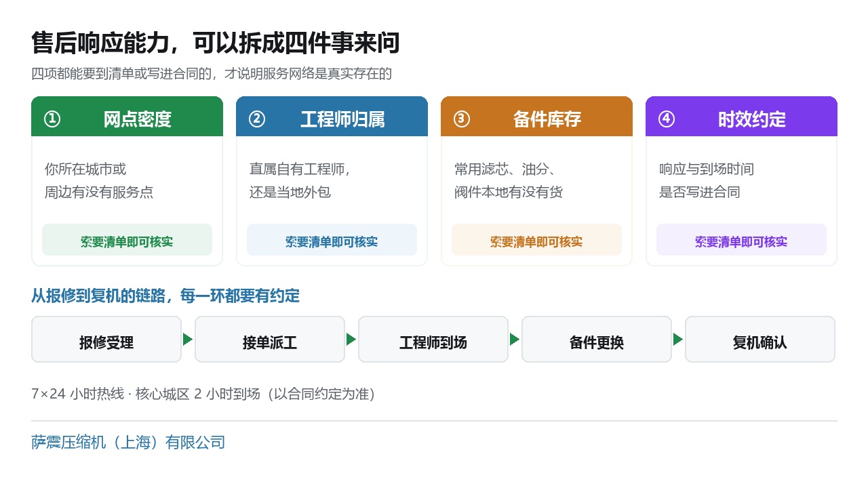Select the 备件库存 card header title
868x488 pixels.
[547, 119]
